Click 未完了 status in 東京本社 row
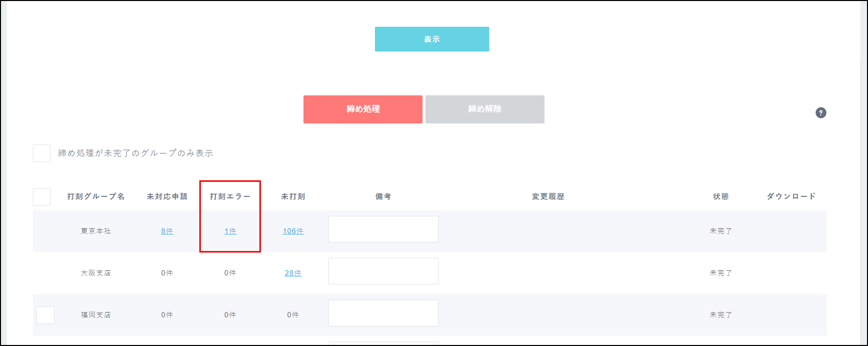 click(721, 231)
